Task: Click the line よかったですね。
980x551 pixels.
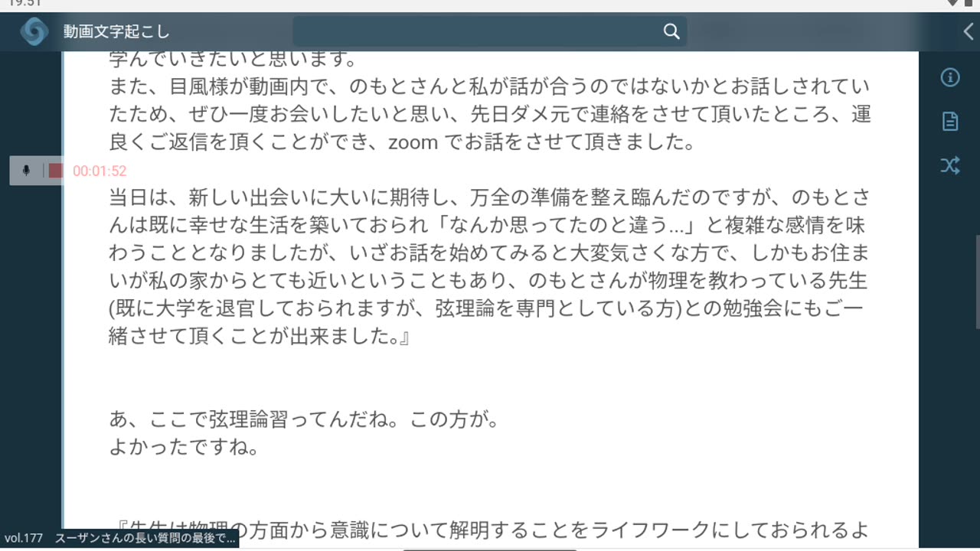Action: [x=185, y=447]
